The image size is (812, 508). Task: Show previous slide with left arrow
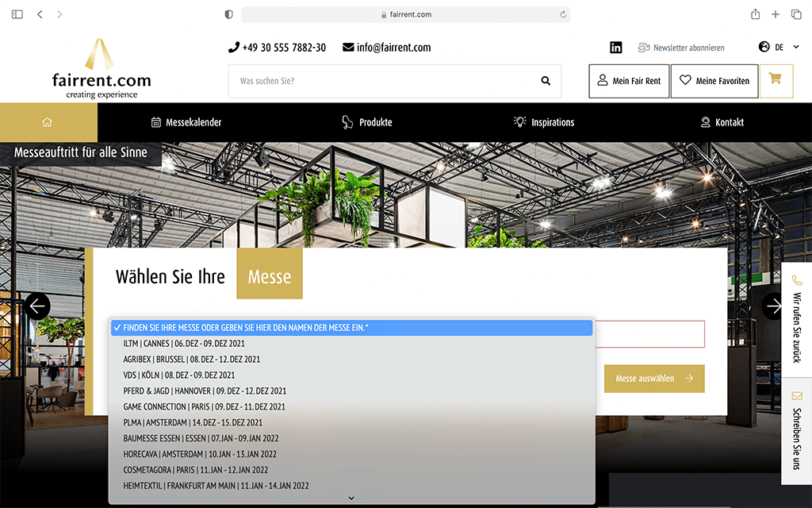click(x=37, y=306)
